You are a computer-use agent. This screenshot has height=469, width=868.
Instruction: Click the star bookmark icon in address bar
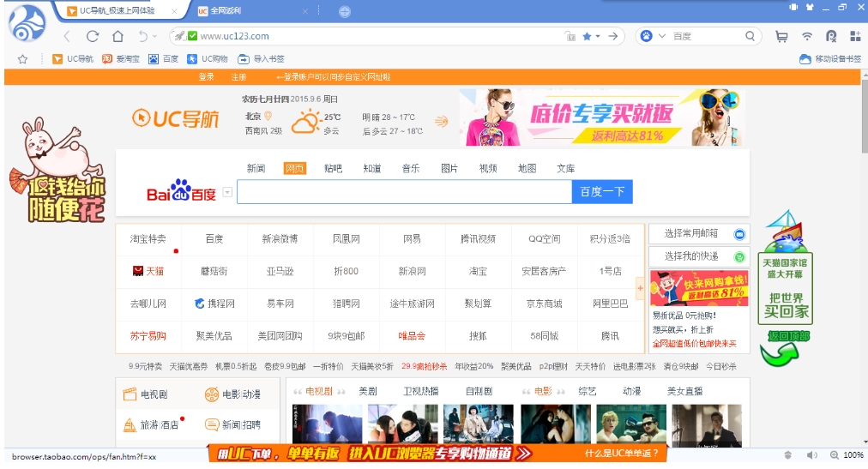point(588,37)
